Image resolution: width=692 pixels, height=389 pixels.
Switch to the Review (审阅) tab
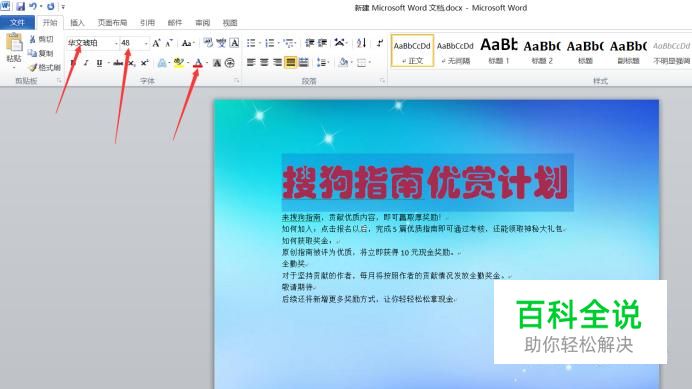pos(203,23)
